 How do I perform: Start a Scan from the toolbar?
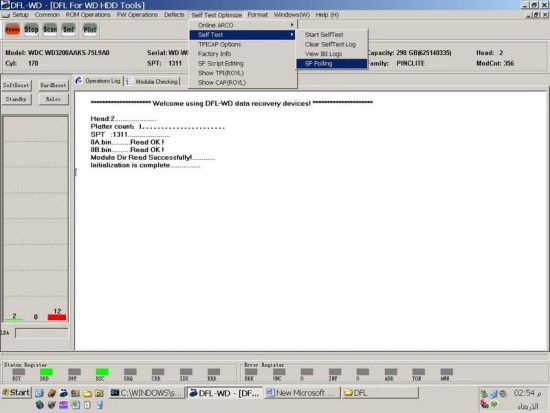50,29
